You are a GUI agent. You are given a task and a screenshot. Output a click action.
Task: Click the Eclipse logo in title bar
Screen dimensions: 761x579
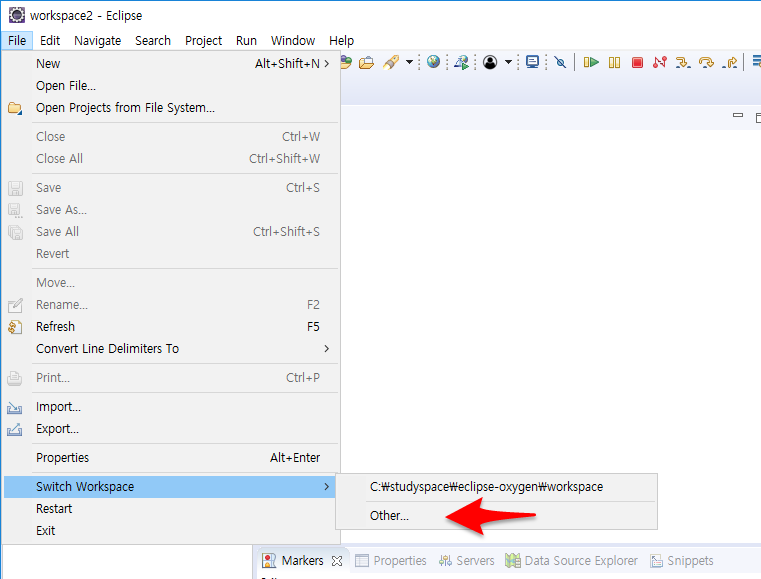coord(17,15)
